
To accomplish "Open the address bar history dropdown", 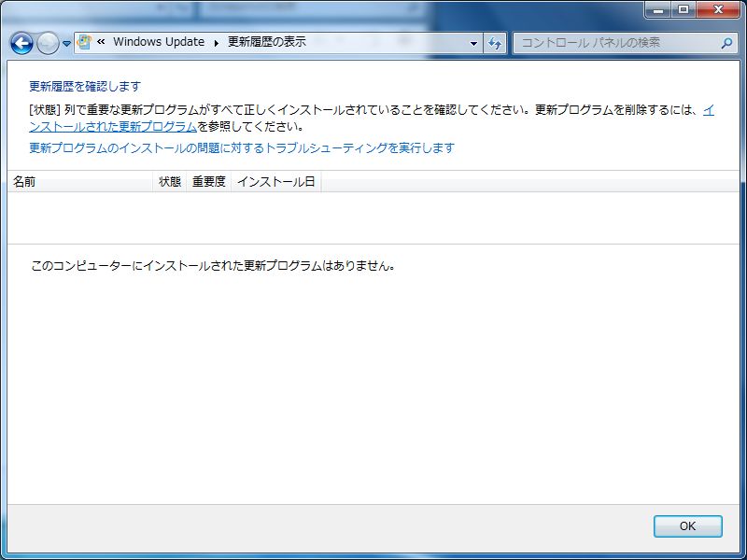I will tap(473, 43).
